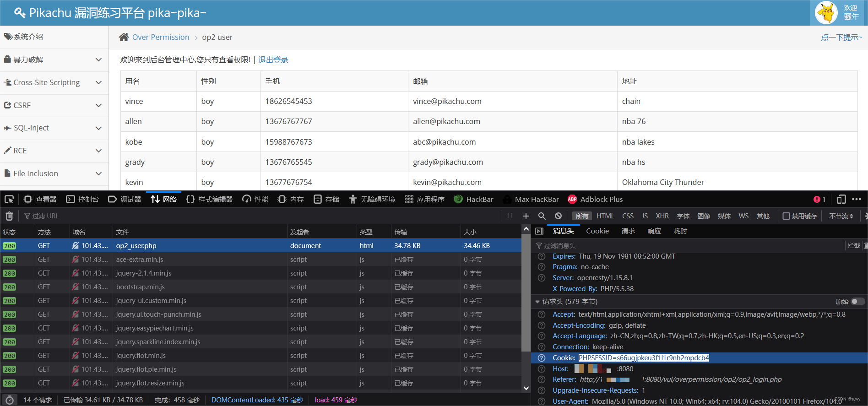Switch to the 消息头 Headers tab
868x406 pixels.
pos(564,231)
